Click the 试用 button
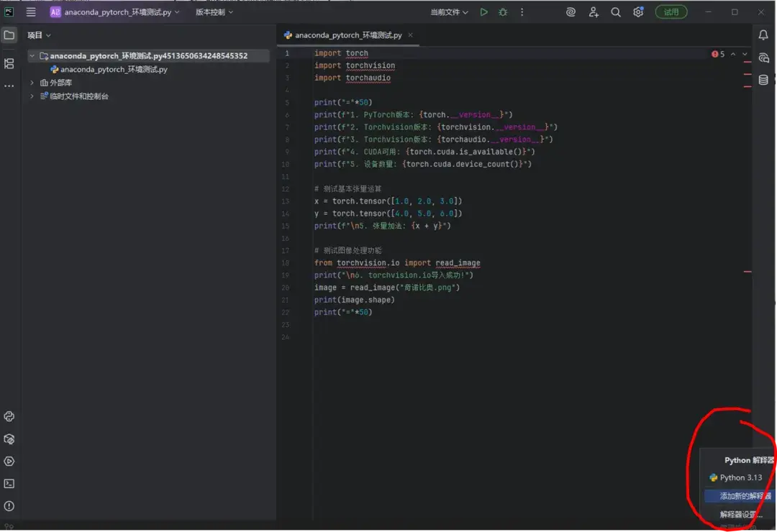 coord(671,12)
